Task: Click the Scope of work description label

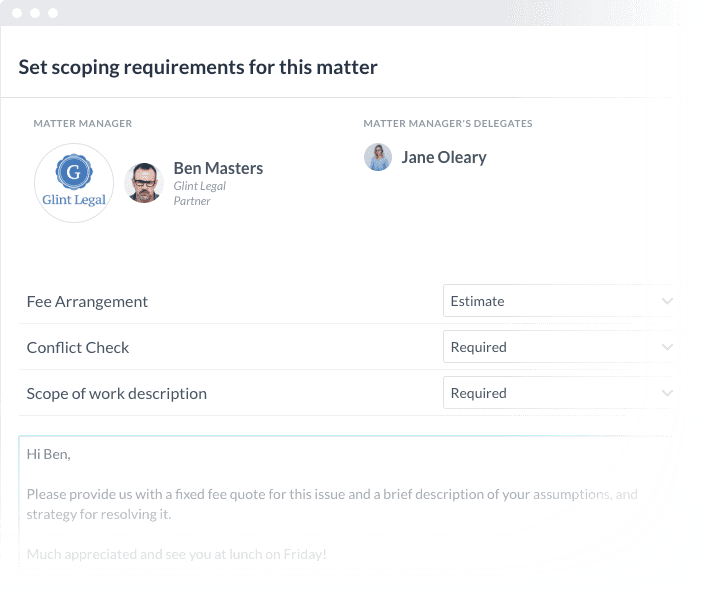Action: 117,394
